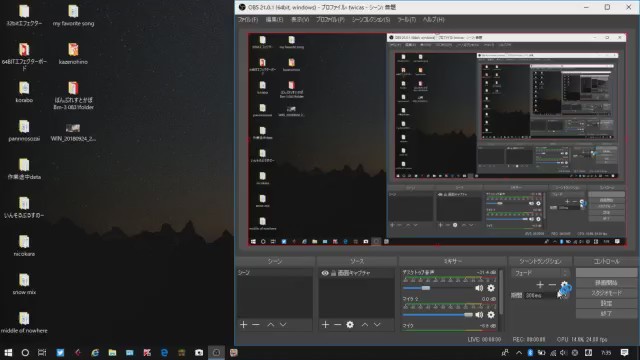The image size is (640, 360).
Task: Open the ツール(T) menu
Action: (407, 20)
